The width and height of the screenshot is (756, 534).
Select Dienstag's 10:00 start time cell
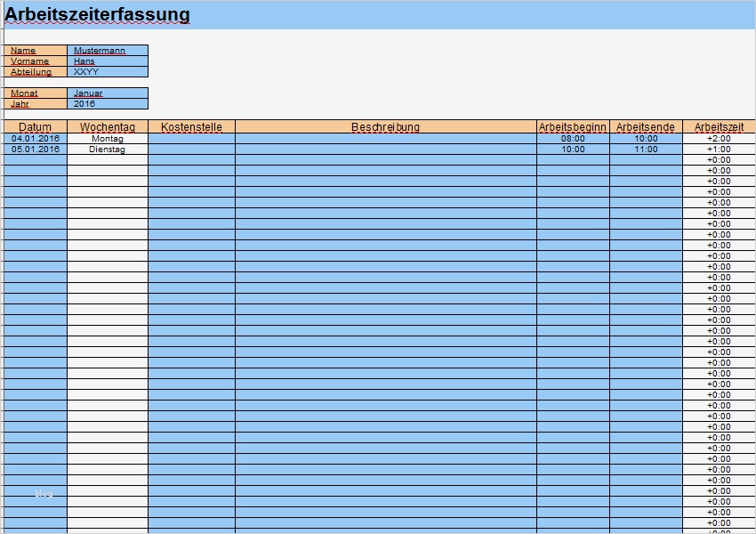coord(573,149)
